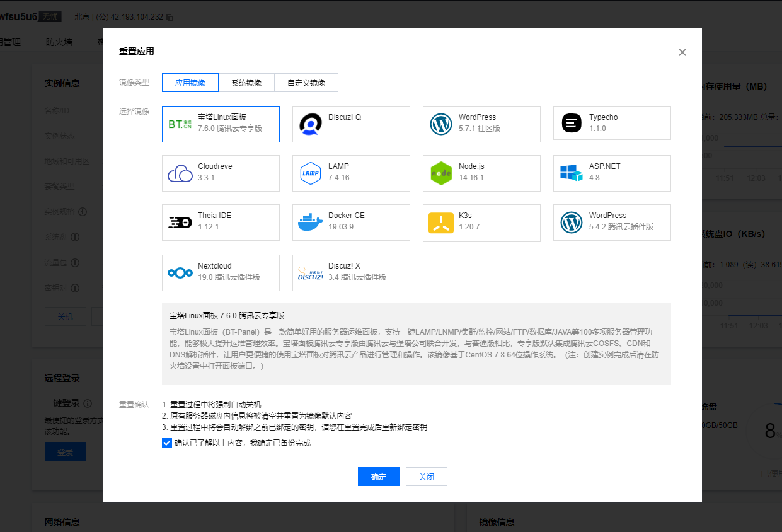
Task: Pick the WordPress 5.7.1 社区版 logo
Action: click(441, 124)
